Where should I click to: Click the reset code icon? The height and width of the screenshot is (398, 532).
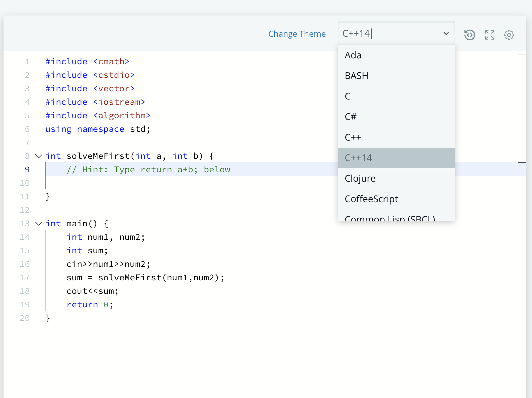pyautogui.click(x=469, y=35)
